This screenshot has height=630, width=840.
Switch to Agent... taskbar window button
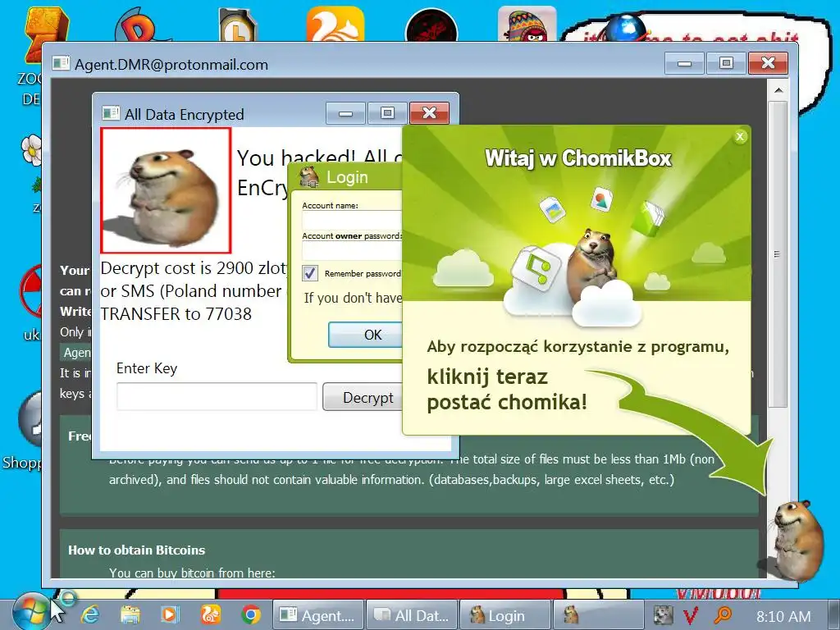pyautogui.click(x=319, y=615)
